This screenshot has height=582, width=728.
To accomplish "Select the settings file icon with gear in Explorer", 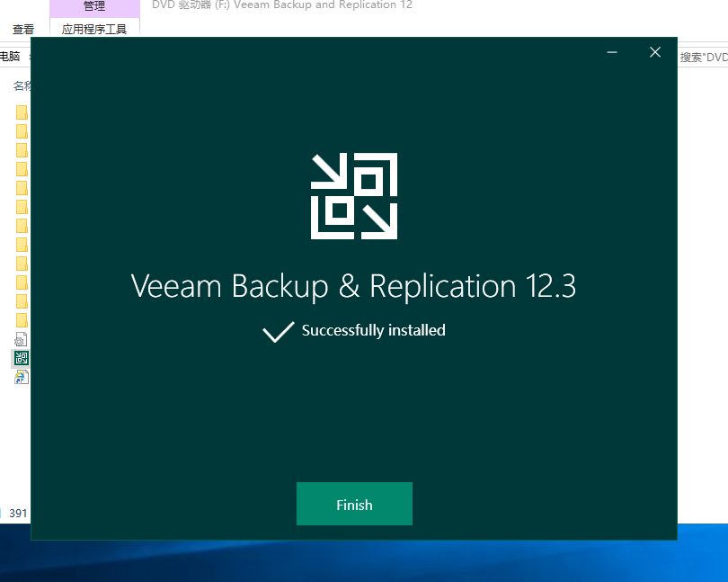I will pos(21,339).
